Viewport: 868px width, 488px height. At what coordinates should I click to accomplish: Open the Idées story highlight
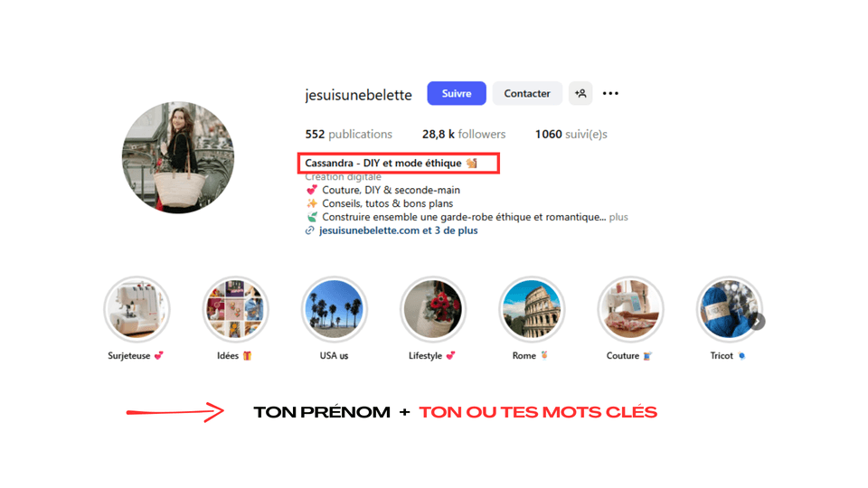coord(235,309)
